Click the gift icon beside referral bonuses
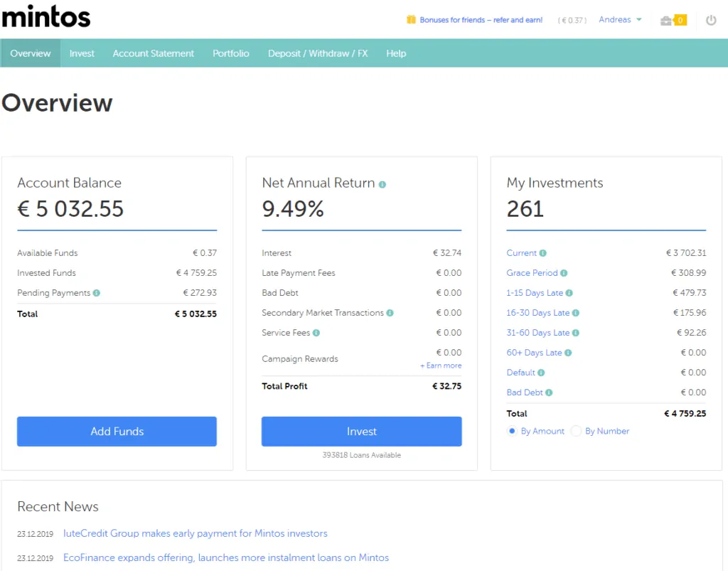The width and height of the screenshot is (728, 571). [x=411, y=19]
